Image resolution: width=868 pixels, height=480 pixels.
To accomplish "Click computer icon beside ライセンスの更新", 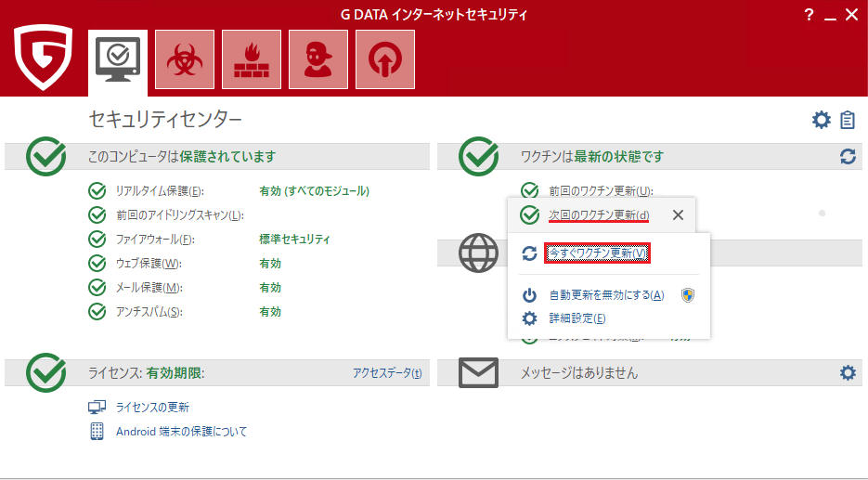I will pos(97,408).
